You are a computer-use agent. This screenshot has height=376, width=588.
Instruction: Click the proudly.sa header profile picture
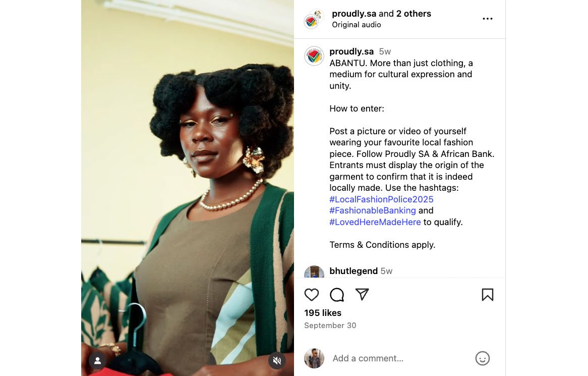click(x=313, y=19)
